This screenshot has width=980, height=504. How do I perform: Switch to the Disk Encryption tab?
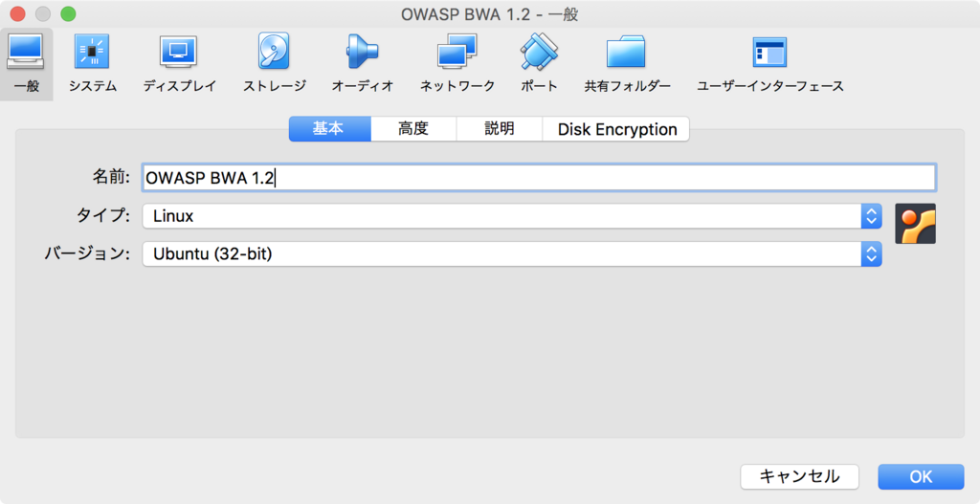pyautogui.click(x=616, y=129)
